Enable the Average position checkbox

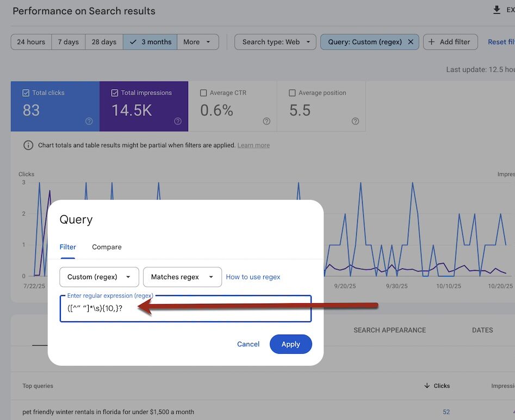(292, 93)
